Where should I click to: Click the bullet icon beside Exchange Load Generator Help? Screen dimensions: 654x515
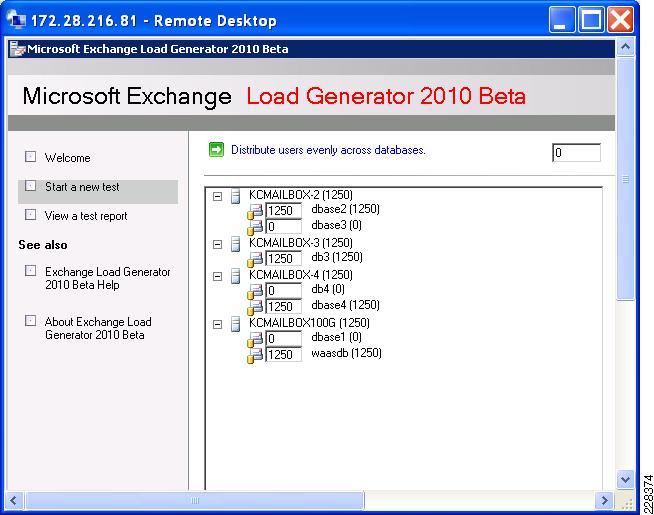pos(30,271)
